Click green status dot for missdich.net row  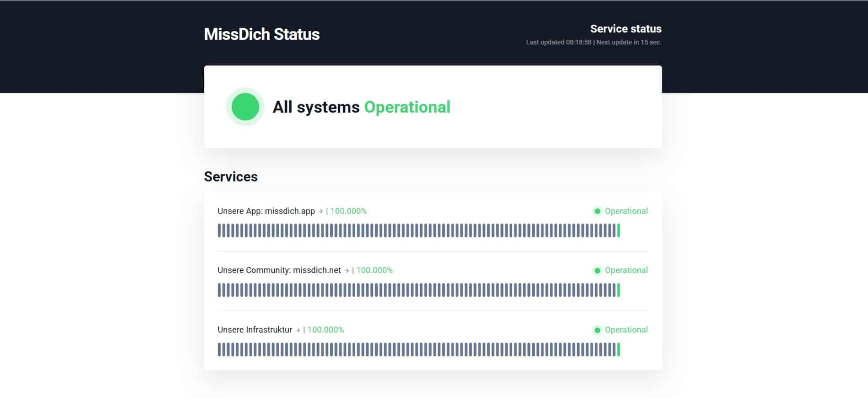click(597, 271)
